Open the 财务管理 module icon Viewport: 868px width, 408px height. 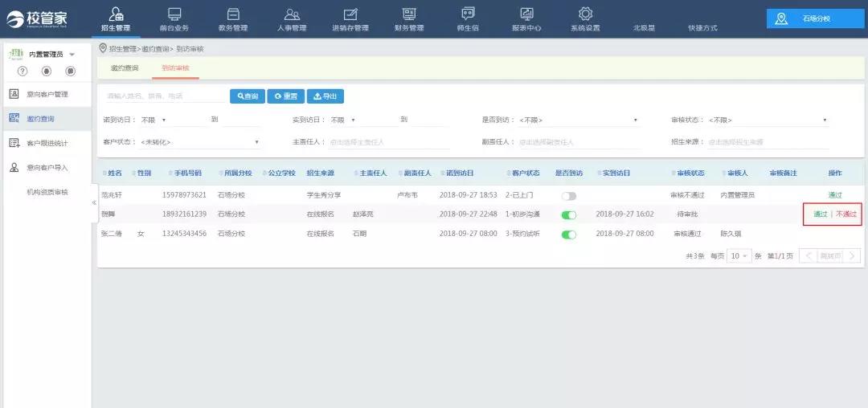pyautogui.click(x=409, y=14)
